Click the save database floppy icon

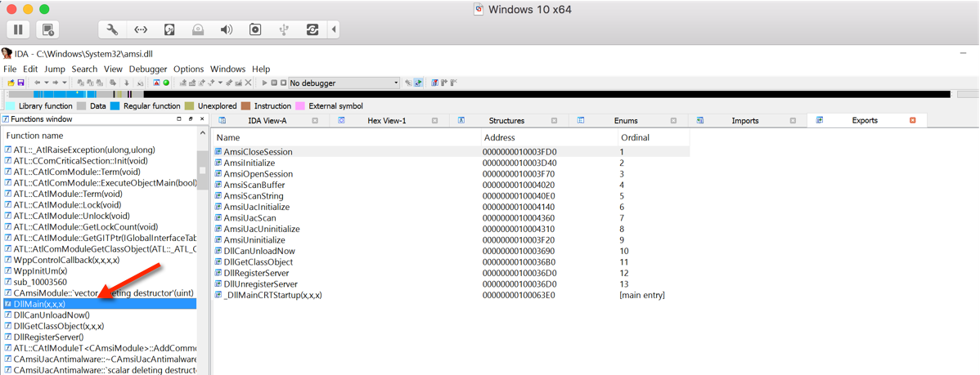20,83
